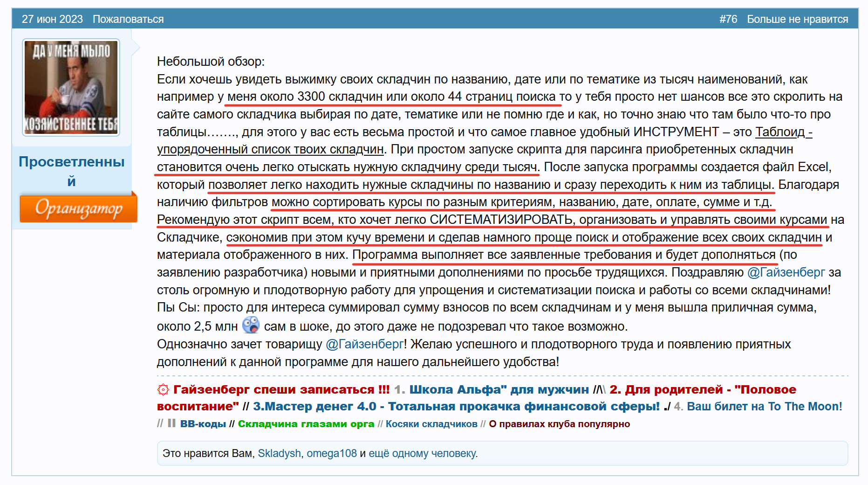
Task: Open @Гайзенберг mention after товарищу
Action: click(364, 344)
